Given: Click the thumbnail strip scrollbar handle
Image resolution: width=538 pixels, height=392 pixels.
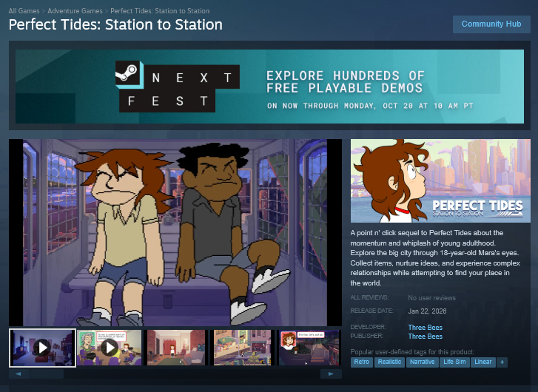Looking at the screenshot, I should 47,374.
